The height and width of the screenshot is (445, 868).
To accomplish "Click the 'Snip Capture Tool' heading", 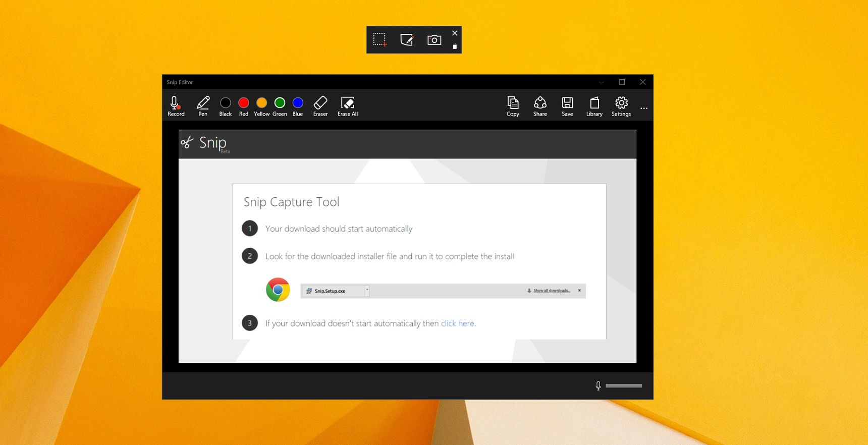I will (x=291, y=202).
